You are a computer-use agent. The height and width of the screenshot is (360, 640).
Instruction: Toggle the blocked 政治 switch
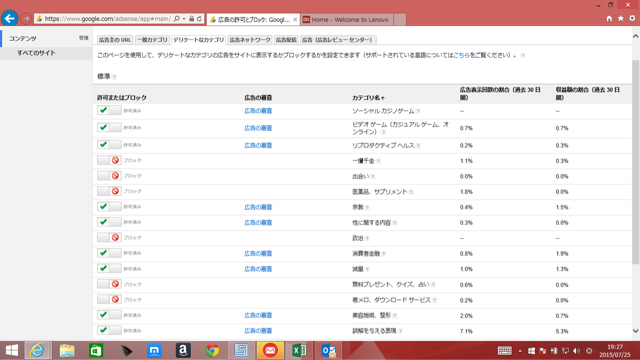pyautogui.click(x=109, y=237)
